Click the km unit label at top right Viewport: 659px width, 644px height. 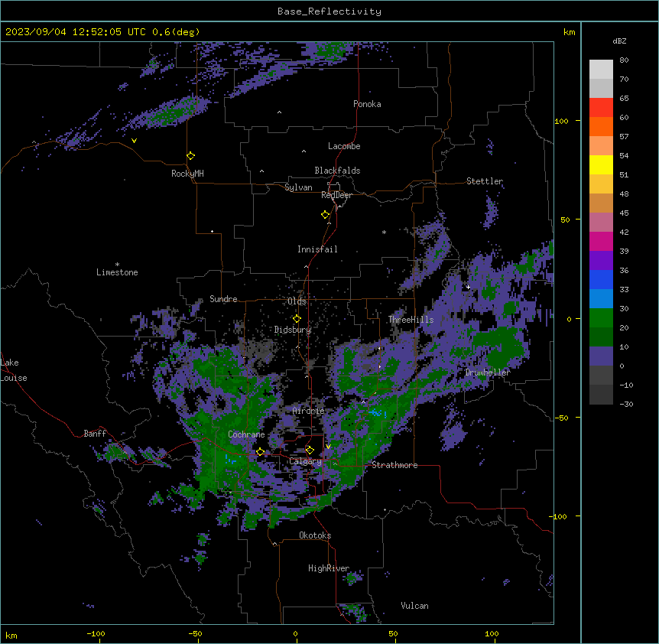pos(569,32)
